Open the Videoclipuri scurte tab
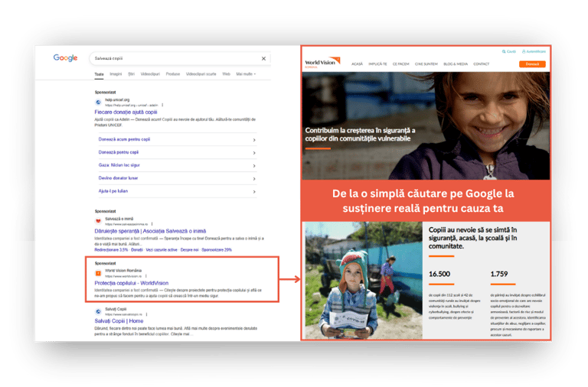588x387 pixels. point(201,74)
